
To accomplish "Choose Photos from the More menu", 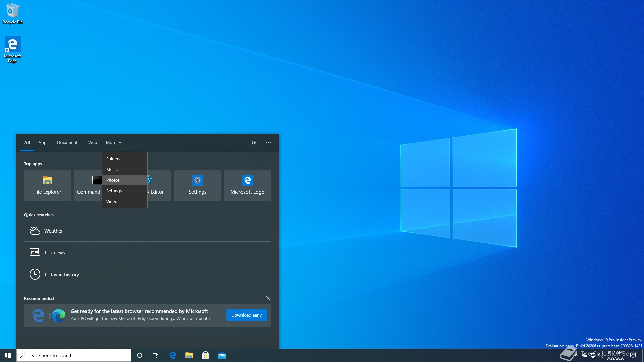I will tap(125, 180).
